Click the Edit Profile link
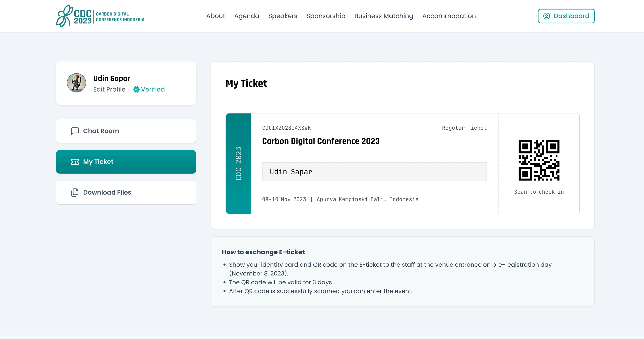644x339 pixels. point(109,89)
